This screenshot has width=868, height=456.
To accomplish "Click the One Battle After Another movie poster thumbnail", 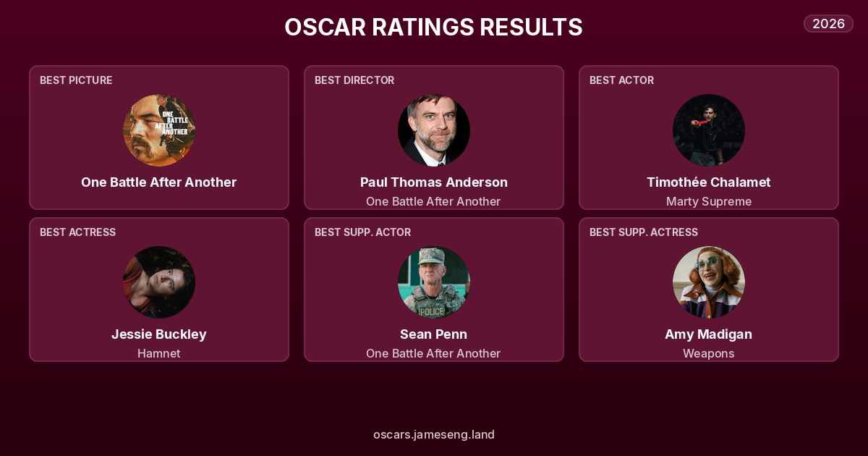I will coord(159,130).
